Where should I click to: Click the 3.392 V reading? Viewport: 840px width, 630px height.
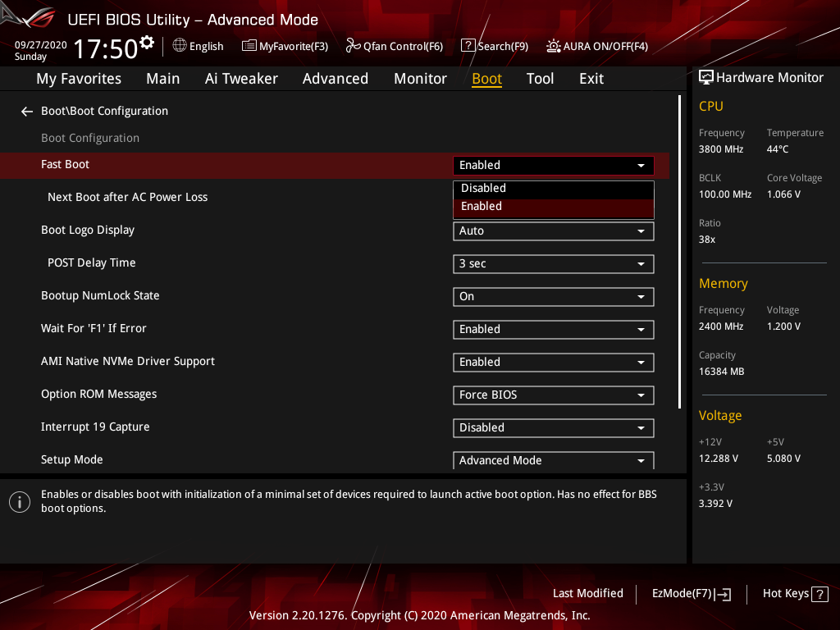pyautogui.click(x=715, y=504)
